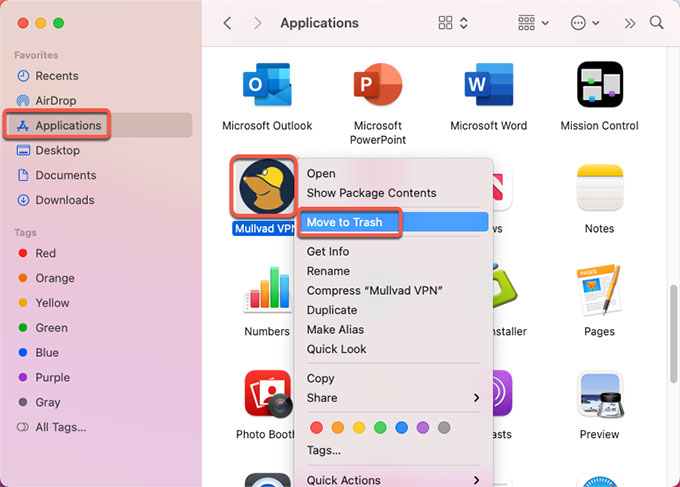Show more toolbar items double chevron
680x487 pixels.
tap(630, 23)
